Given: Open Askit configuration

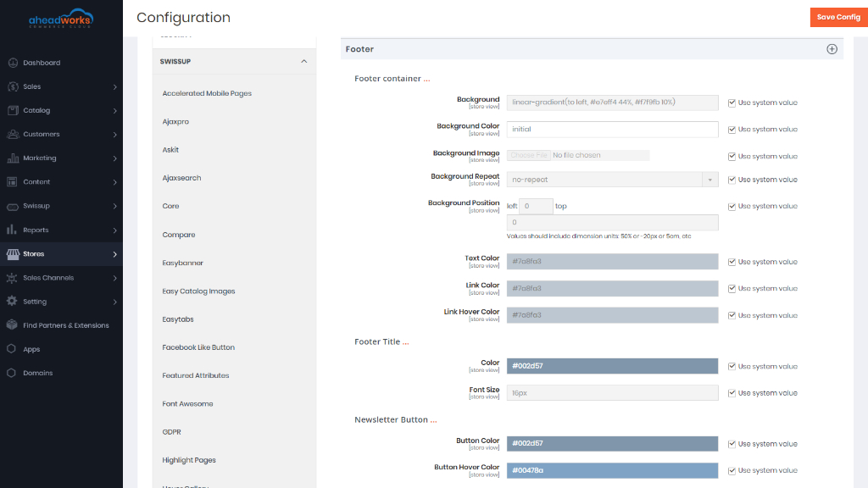Looking at the screenshot, I should point(170,150).
